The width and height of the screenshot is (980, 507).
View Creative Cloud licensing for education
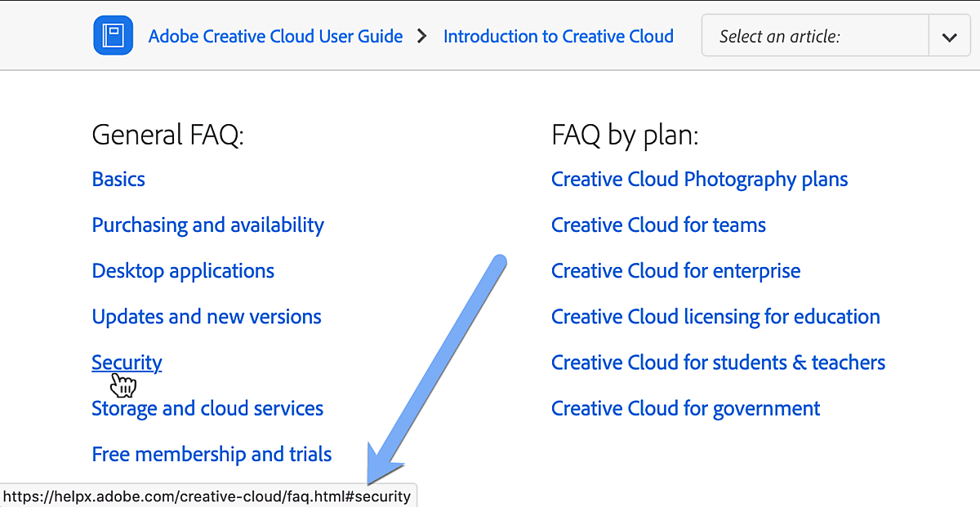715,317
